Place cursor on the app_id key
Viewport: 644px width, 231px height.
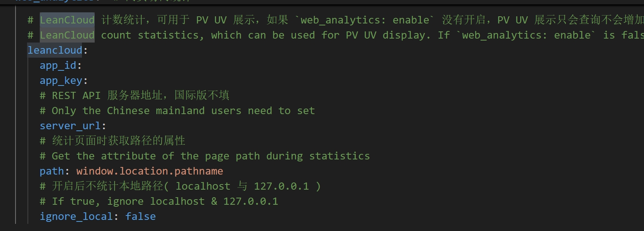point(58,66)
